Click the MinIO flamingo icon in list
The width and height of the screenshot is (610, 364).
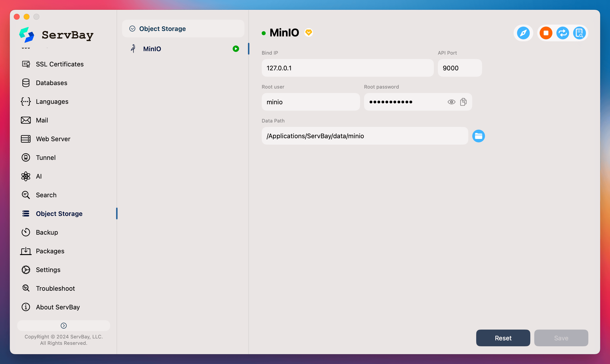point(133,49)
